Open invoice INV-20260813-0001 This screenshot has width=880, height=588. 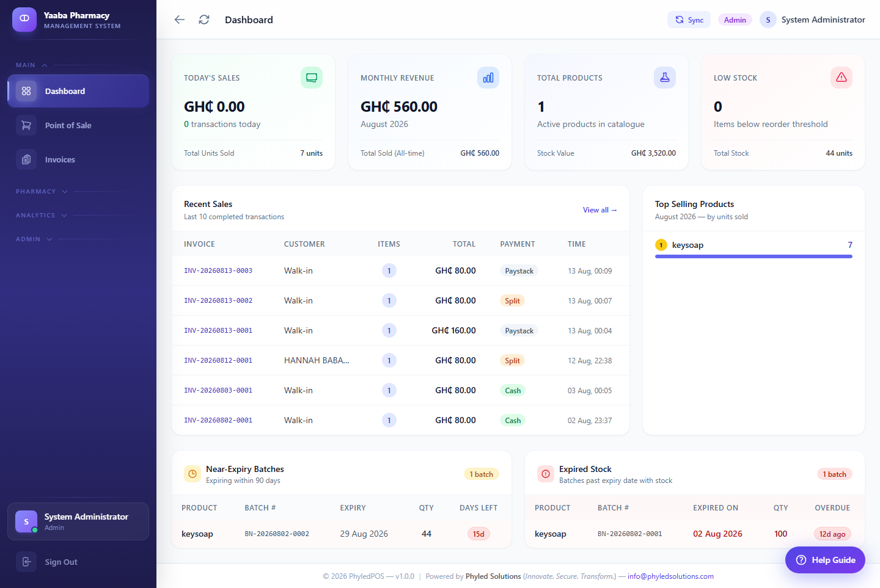pyautogui.click(x=218, y=330)
